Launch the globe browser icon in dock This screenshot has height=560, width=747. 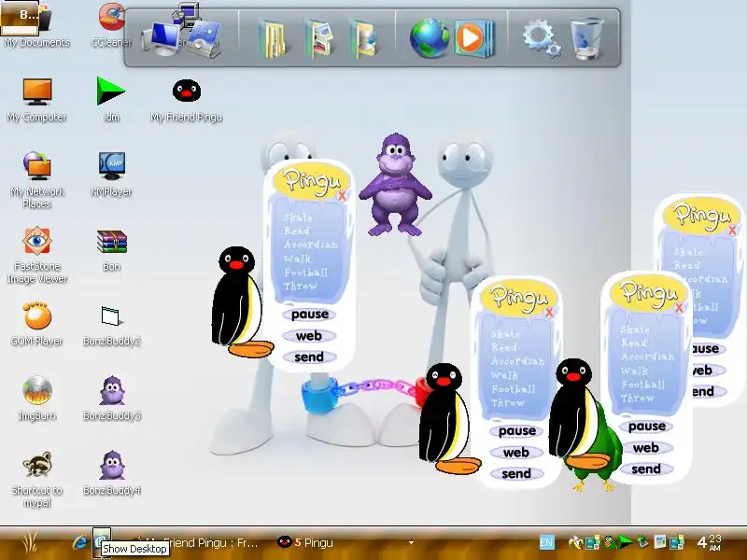coord(429,38)
